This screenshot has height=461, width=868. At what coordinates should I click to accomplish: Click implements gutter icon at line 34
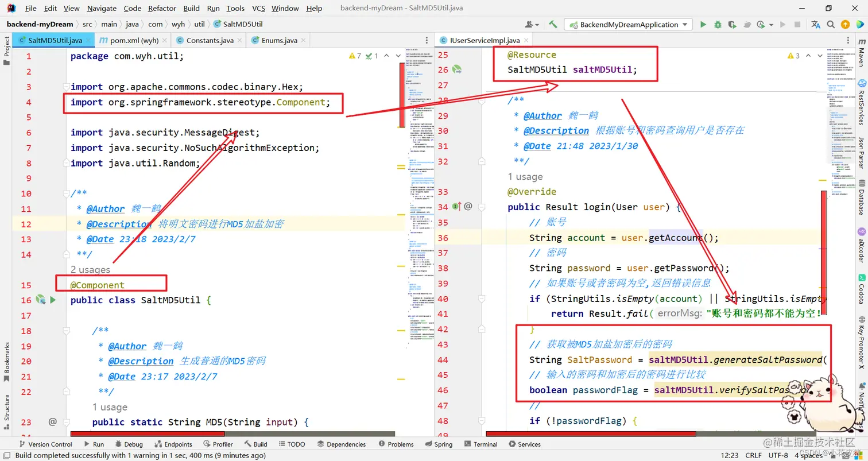457,207
